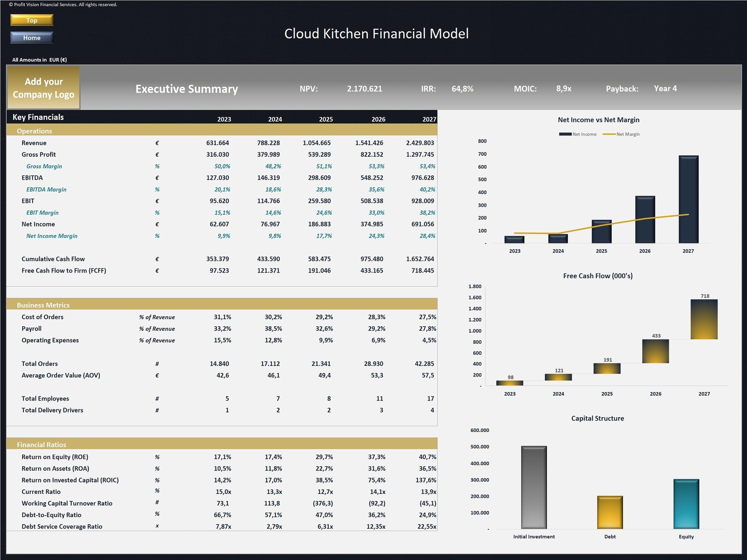This screenshot has width=747, height=560.
Task: Select the 2027 ROIC value 137,6%
Action: (x=427, y=480)
